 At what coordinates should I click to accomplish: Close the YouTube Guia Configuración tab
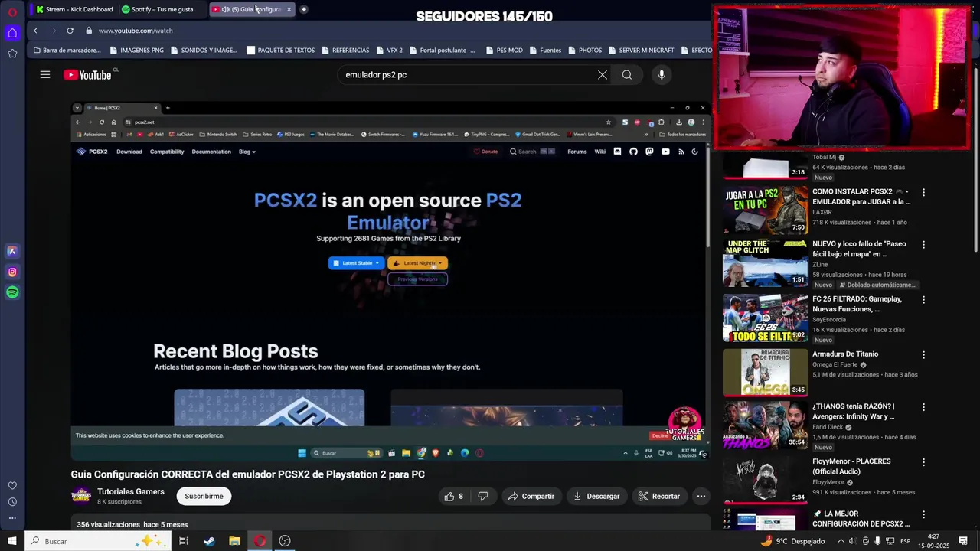[289, 9]
